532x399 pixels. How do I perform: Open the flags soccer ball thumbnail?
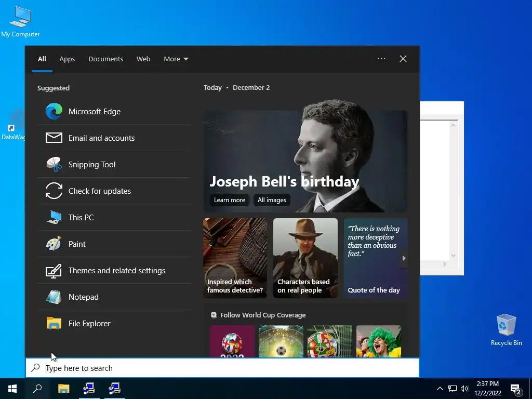(330, 341)
